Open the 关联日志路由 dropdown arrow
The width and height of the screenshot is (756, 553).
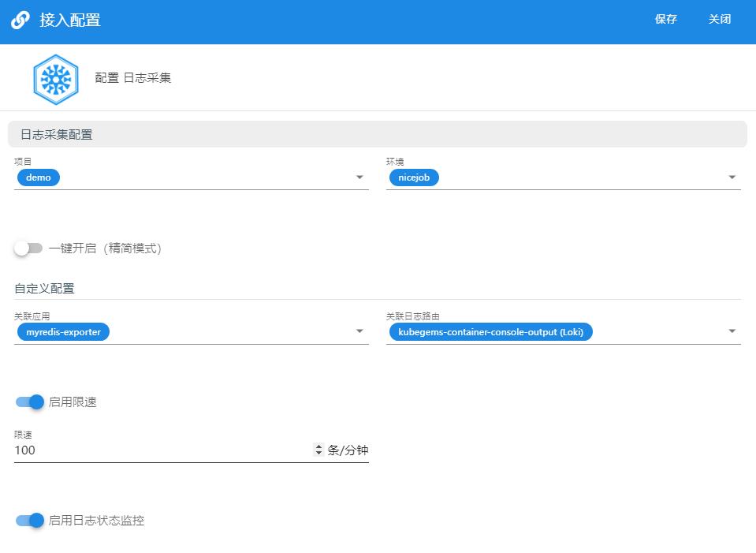pyautogui.click(x=732, y=331)
